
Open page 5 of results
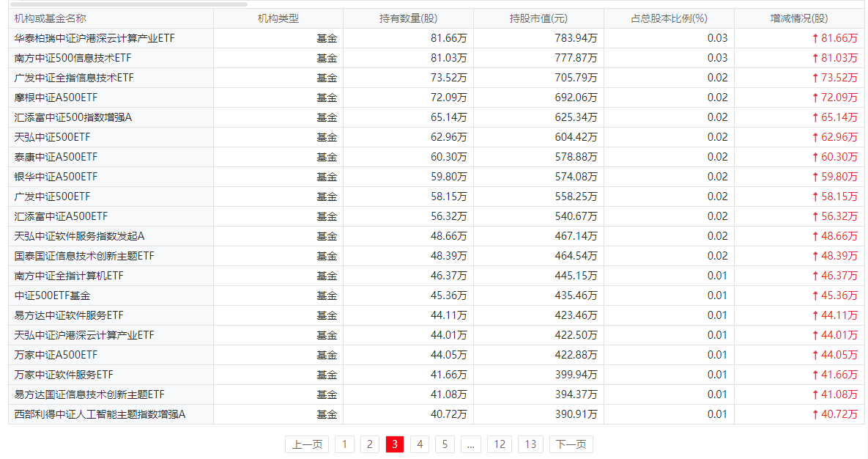tap(445, 444)
